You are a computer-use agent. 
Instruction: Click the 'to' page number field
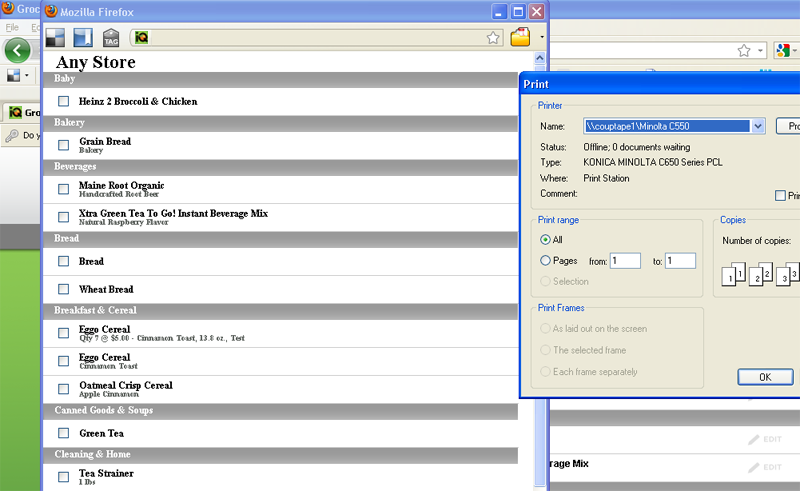pos(681,261)
